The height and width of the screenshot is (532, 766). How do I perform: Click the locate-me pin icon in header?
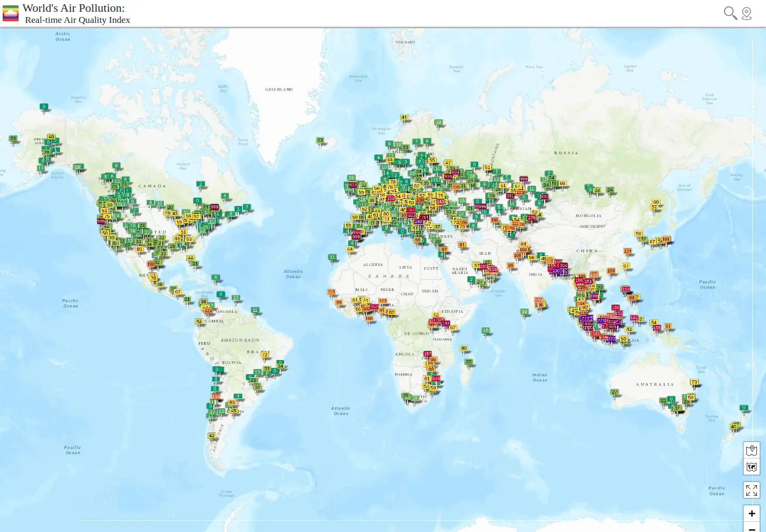point(747,13)
